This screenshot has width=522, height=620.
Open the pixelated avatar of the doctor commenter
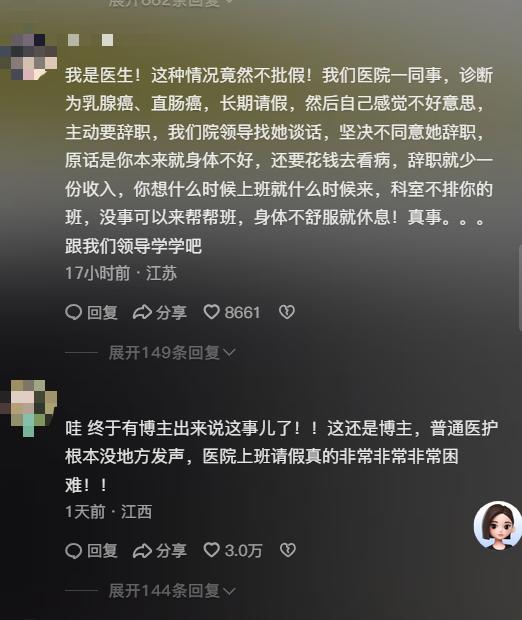coord(29,57)
